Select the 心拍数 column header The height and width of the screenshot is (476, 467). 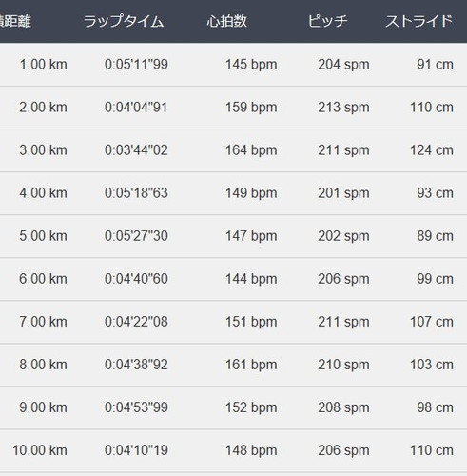point(226,22)
